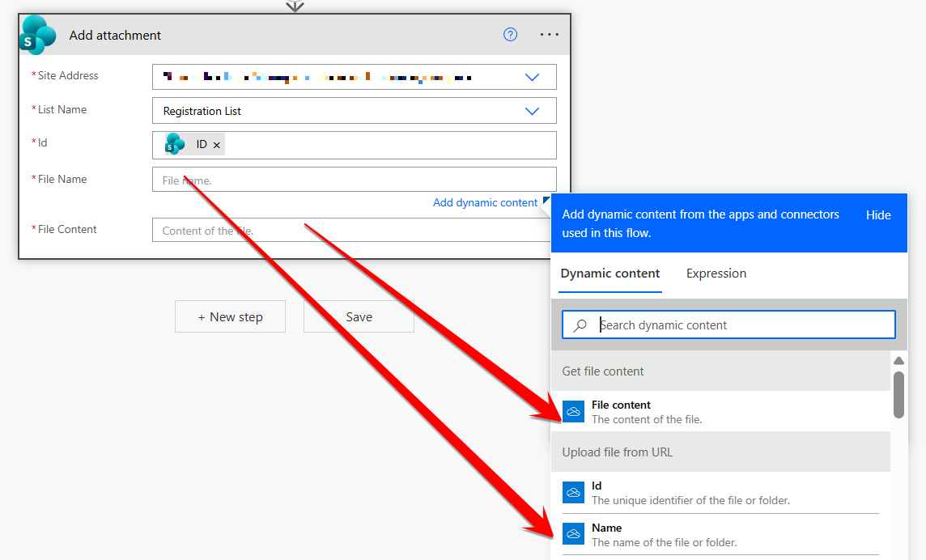926x560 pixels.
Task: Click 'The content of the file.' description
Action: [647, 419]
